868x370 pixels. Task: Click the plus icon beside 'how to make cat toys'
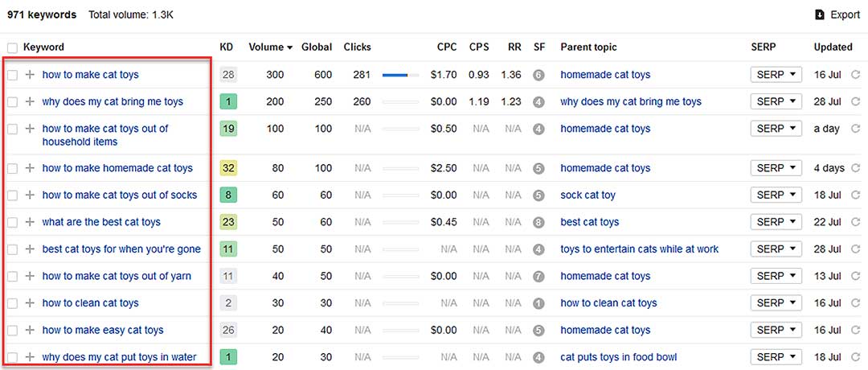(30, 75)
